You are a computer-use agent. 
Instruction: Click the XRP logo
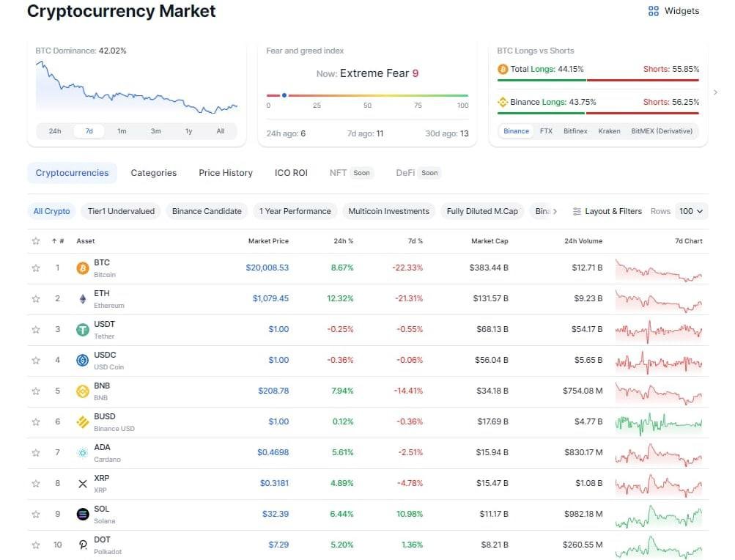(x=83, y=484)
